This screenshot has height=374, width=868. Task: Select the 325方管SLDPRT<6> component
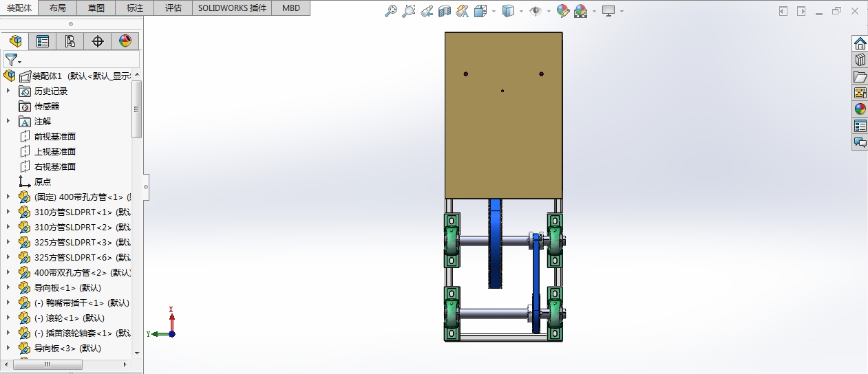coord(82,257)
